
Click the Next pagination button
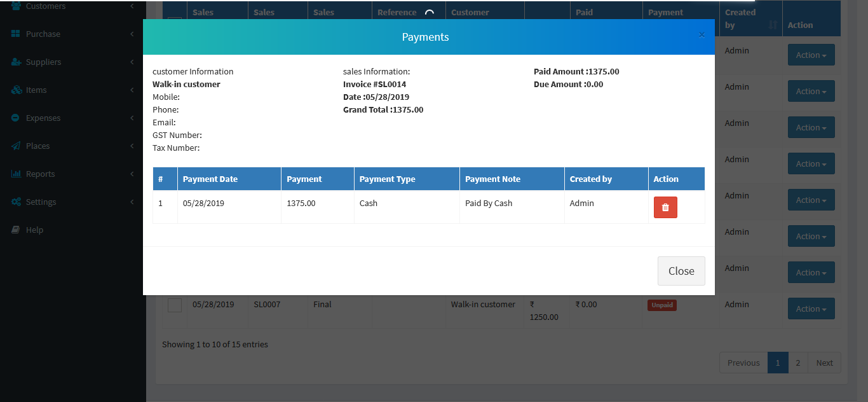[824, 363]
